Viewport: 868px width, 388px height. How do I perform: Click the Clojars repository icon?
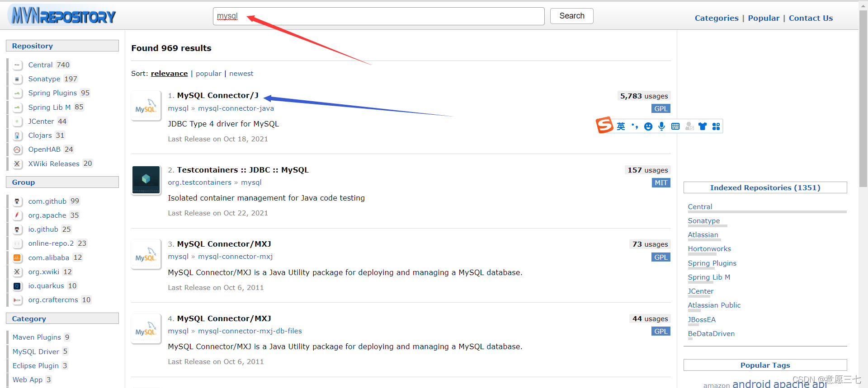17,136
